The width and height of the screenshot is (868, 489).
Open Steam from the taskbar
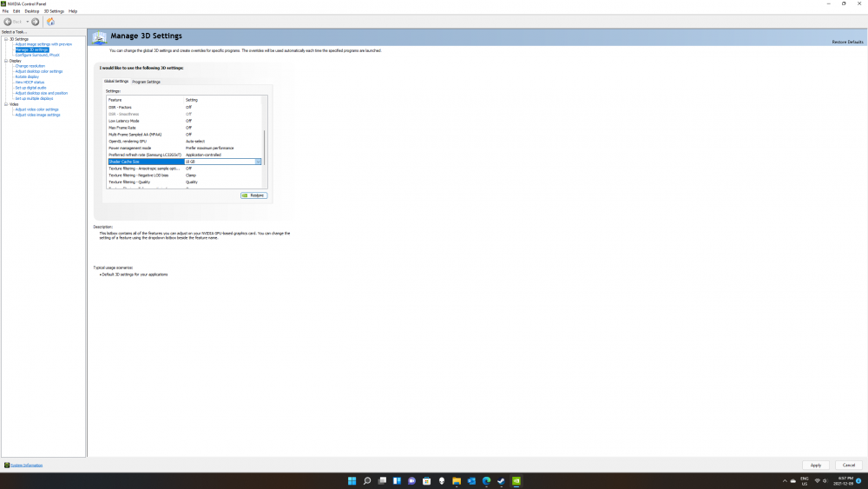click(x=501, y=480)
